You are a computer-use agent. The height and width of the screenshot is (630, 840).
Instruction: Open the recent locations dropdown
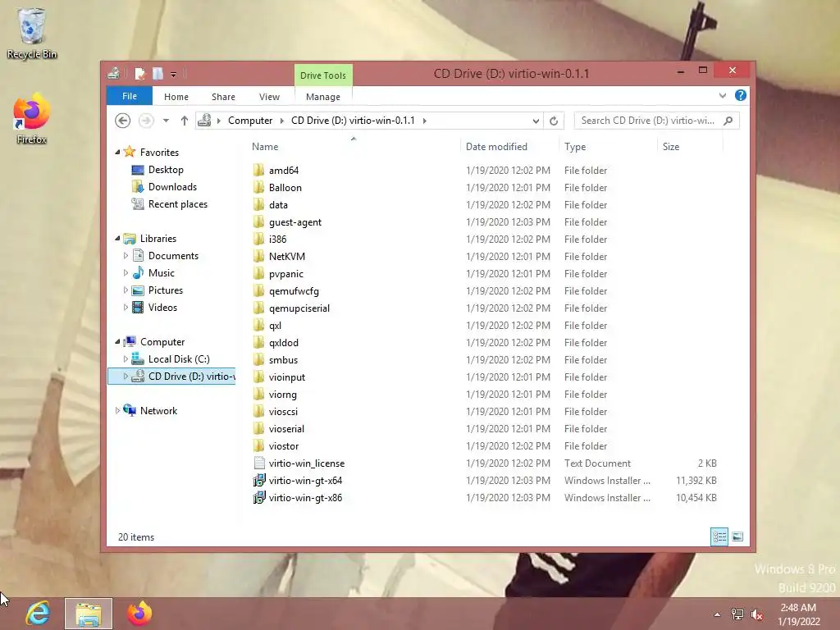(x=166, y=121)
